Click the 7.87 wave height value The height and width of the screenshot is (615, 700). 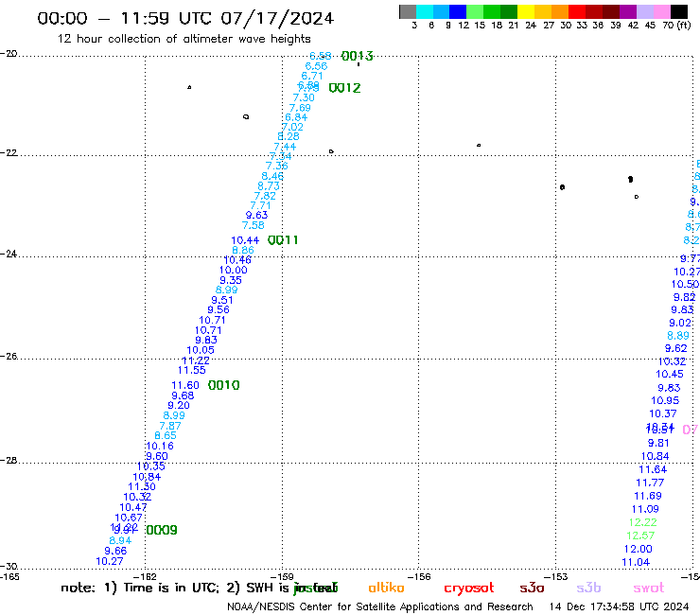coord(170,426)
